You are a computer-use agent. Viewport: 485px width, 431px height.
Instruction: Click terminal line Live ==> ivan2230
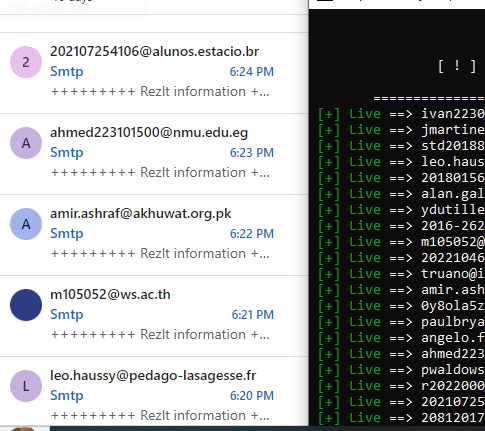[x=401, y=114]
